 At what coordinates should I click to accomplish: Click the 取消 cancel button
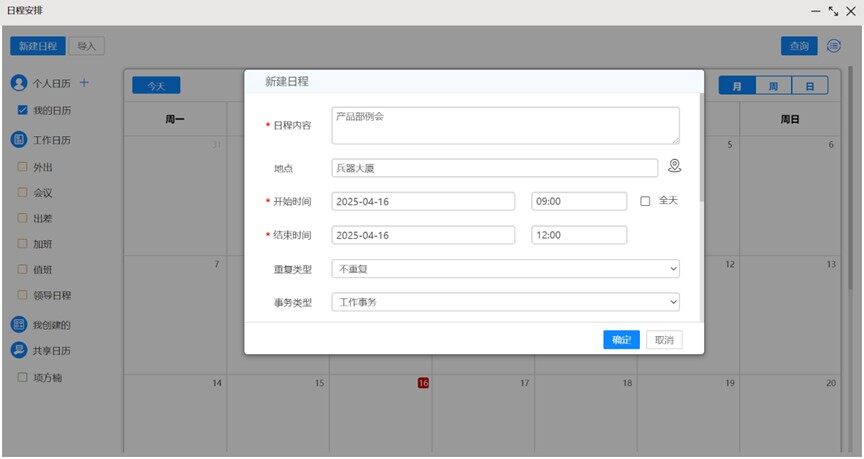click(x=664, y=340)
